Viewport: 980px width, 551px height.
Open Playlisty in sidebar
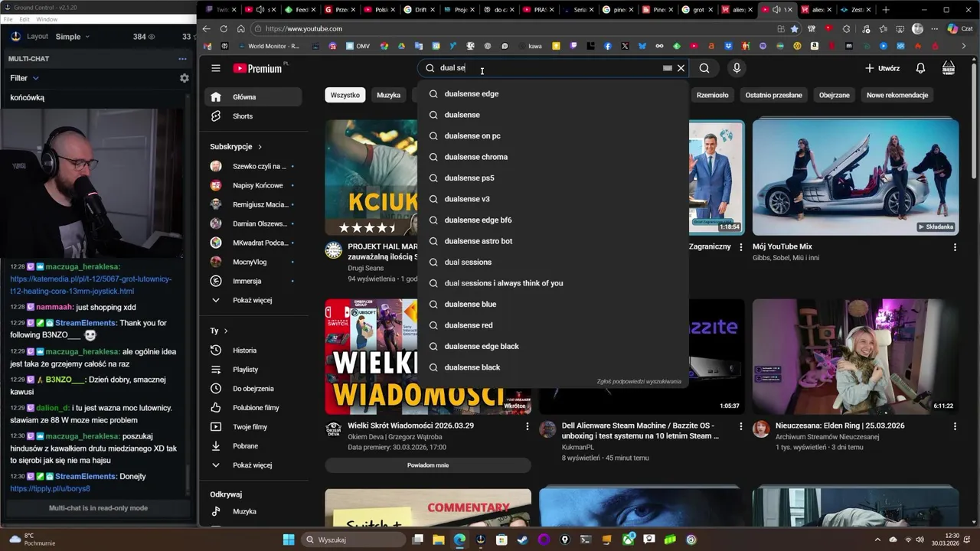[x=253, y=370]
